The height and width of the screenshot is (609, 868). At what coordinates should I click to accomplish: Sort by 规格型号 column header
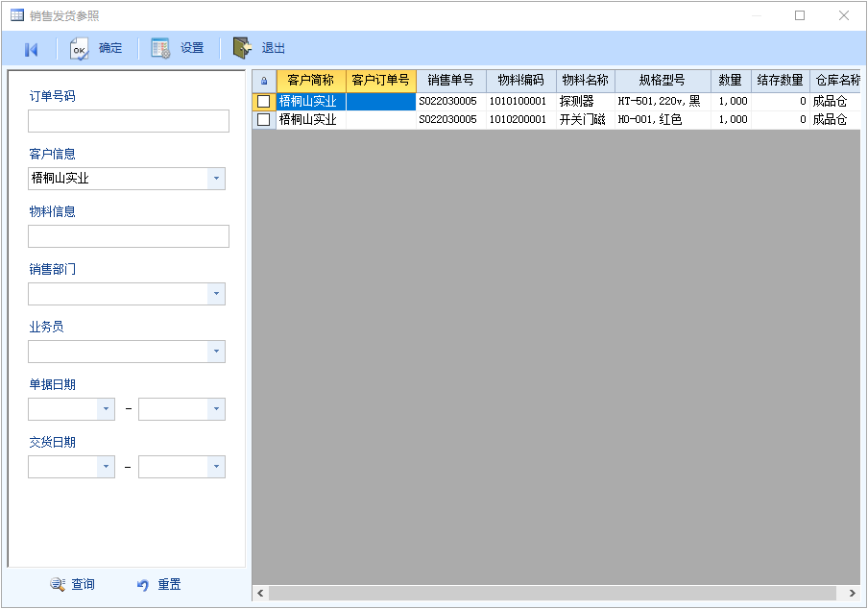click(663, 81)
